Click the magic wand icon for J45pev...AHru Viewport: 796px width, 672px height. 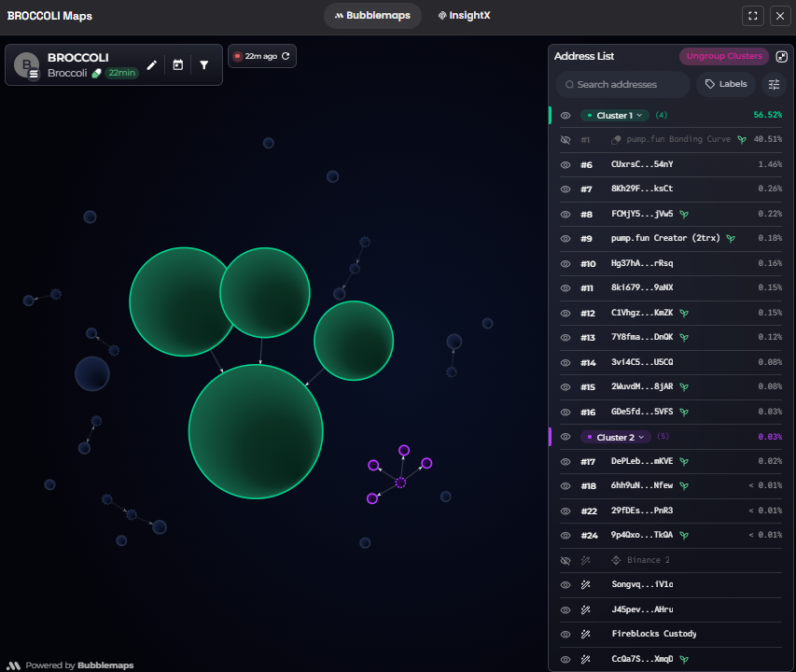[x=585, y=609]
